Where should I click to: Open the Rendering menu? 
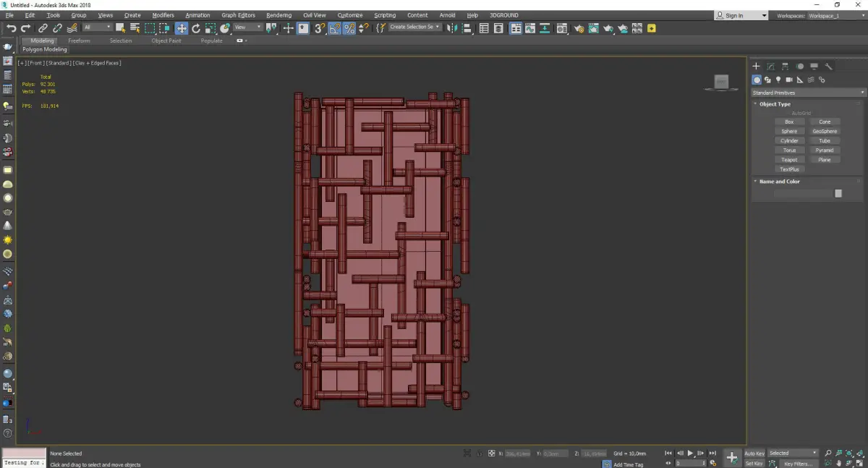[x=278, y=15]
